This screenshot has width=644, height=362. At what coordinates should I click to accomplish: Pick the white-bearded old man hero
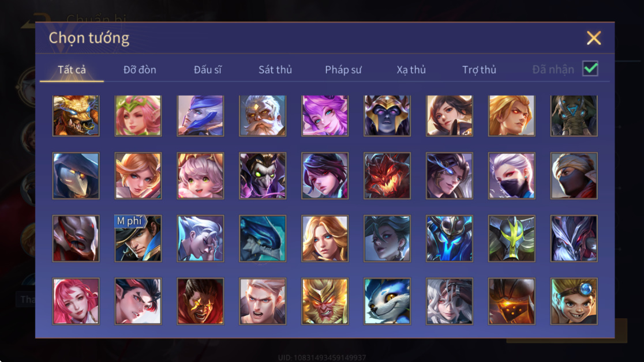pyautogui.click(x=263, y=116)
